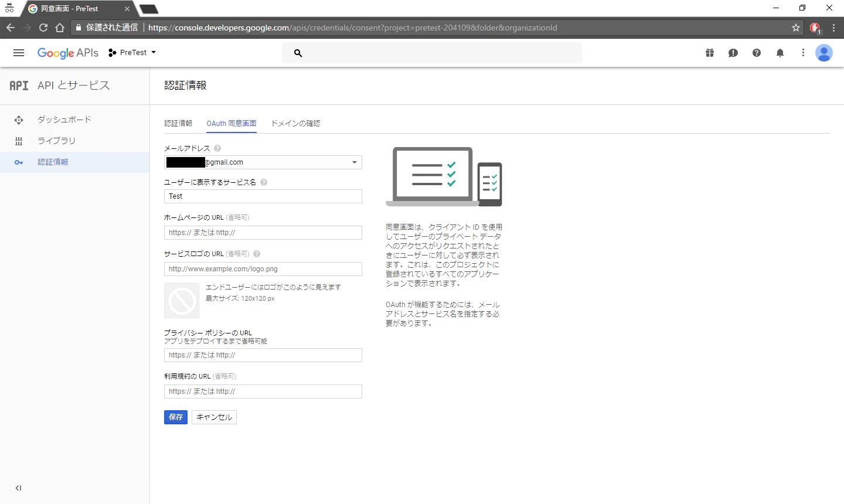This screenshot has width=844, height=504.
Task: Open the feedback alert icon
Action: tap(733, 53)
